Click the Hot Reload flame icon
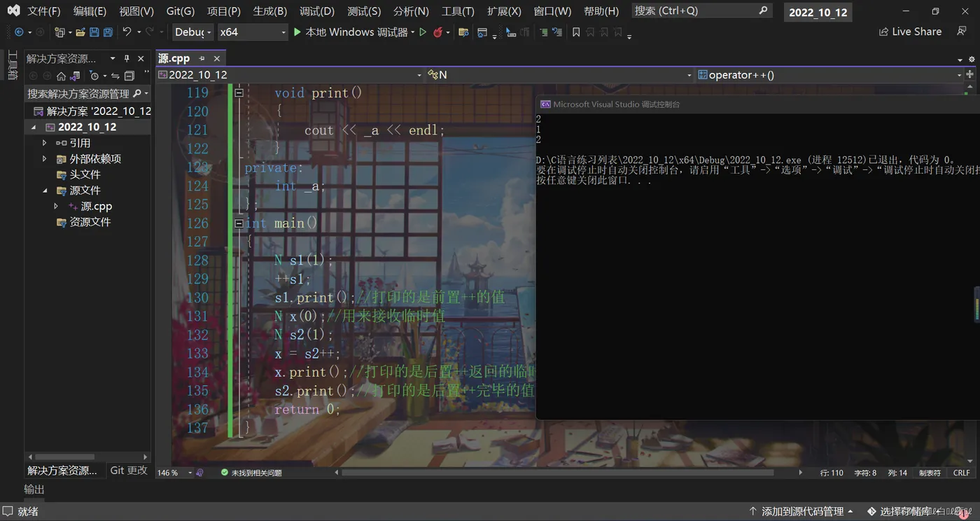 point(437,32)
